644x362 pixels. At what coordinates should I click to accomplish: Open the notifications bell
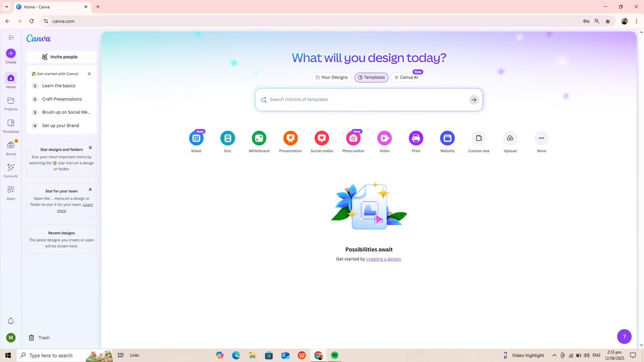[11, 321]
